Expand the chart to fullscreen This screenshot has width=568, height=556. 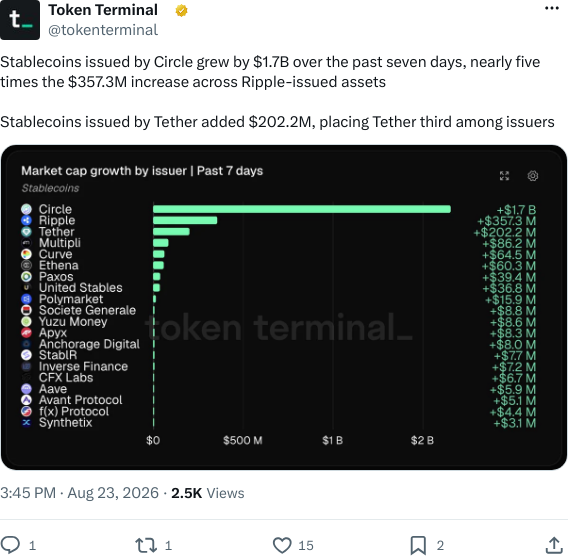pos(504,176)
